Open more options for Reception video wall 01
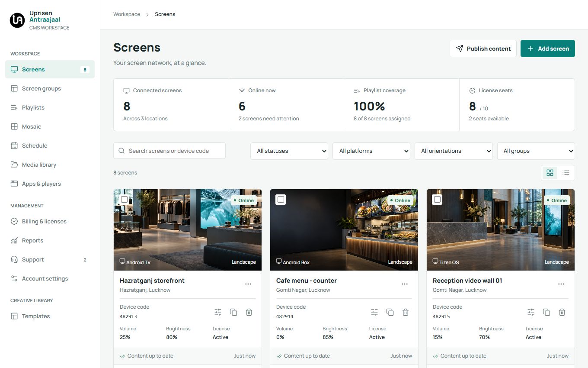Image resolution: width=588 pixels, height=368 pixels. [x=561, y=284]
